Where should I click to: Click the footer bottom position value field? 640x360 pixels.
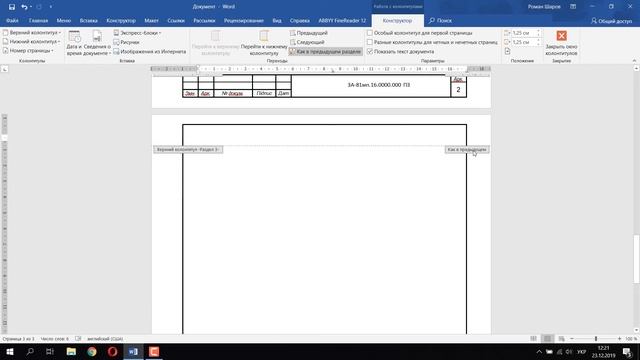(523, 42)
